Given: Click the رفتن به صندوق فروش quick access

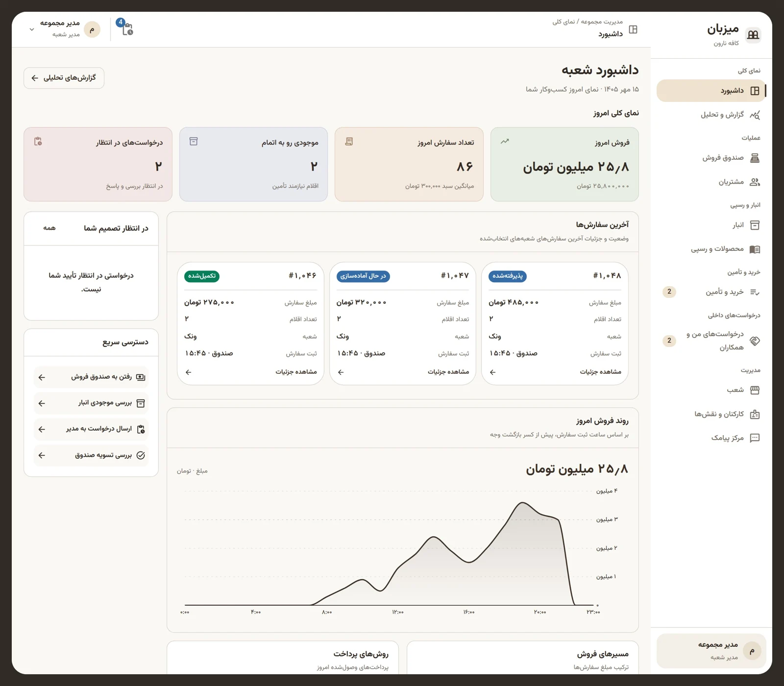Looking at the screenshot, I should pos(91,377).
